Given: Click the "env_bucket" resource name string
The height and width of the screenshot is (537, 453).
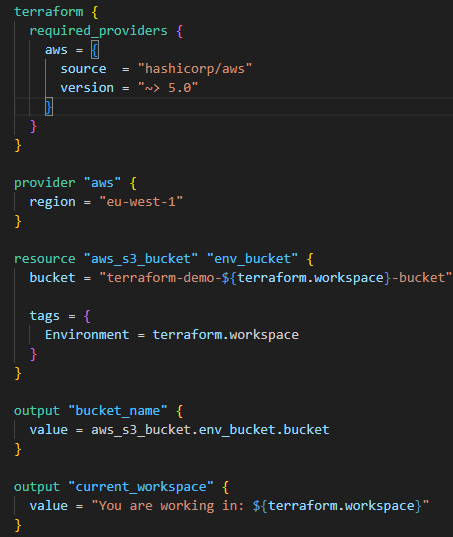Looking at the screenshot, I should point(252,259).
